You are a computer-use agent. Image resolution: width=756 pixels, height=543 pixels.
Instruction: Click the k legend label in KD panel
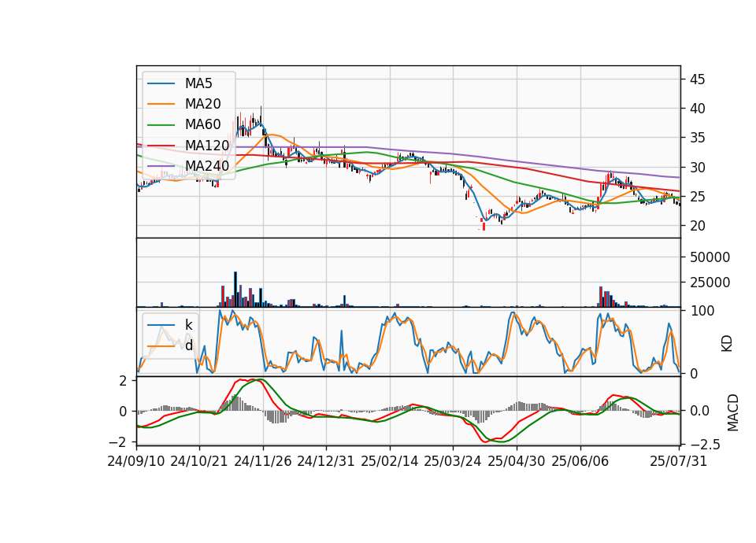pos(188,325)
